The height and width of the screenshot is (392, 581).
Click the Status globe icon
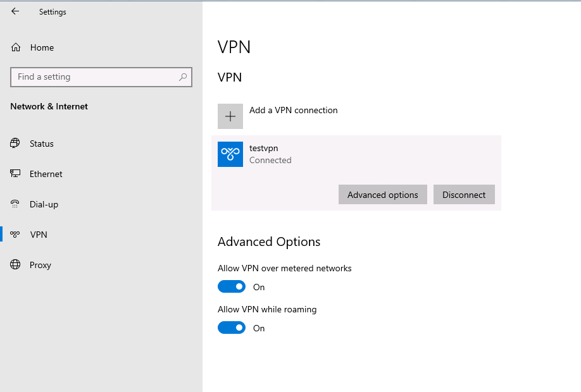[15, 144]
